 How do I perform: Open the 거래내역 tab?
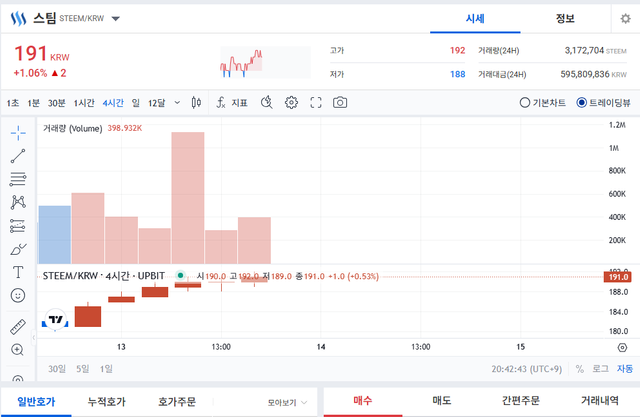[x=600, y=401]
